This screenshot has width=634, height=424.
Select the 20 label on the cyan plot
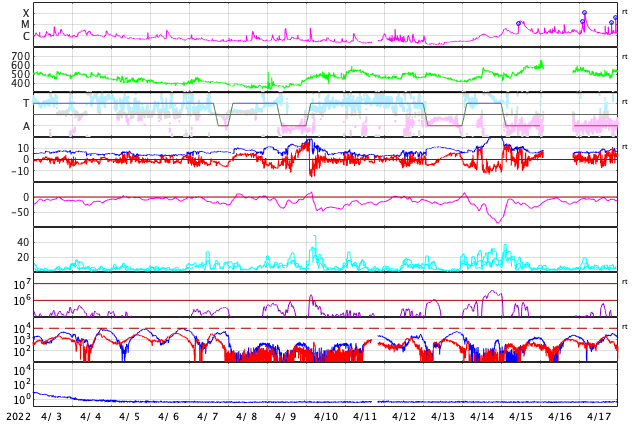point(23,257)
